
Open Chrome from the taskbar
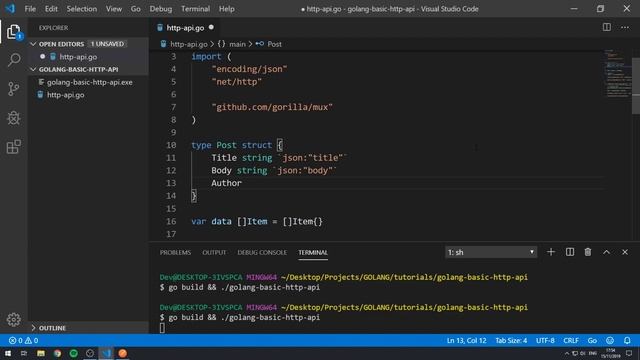[57, 353]
